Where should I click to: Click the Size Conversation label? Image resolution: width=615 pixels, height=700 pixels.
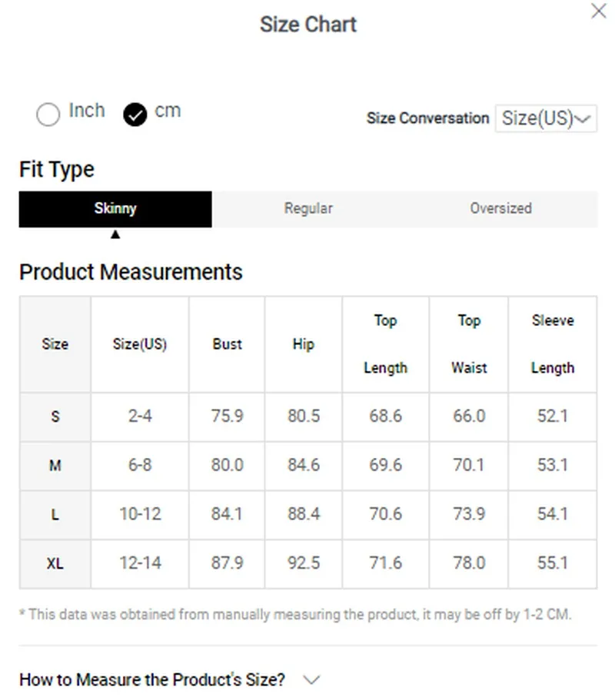(x=428, y=118)
